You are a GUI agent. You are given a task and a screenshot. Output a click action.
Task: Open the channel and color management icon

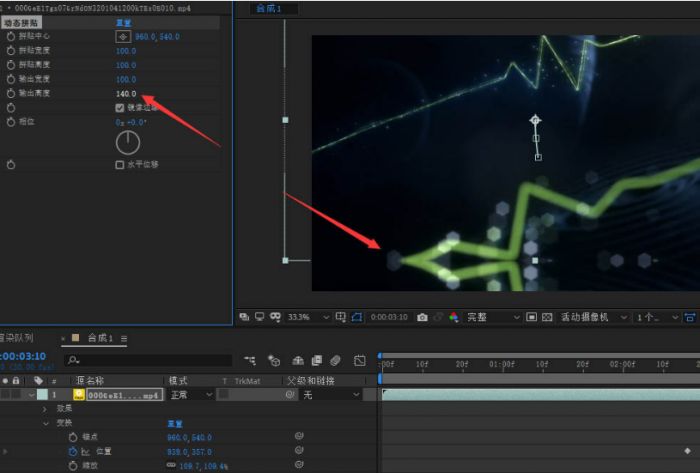click(453, 317)
